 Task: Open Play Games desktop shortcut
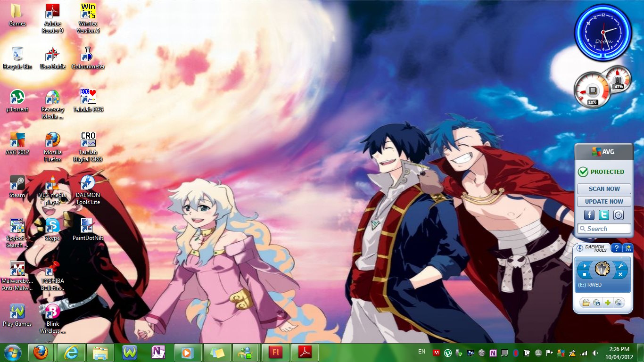pyautogui.click(x=17, y=315)
